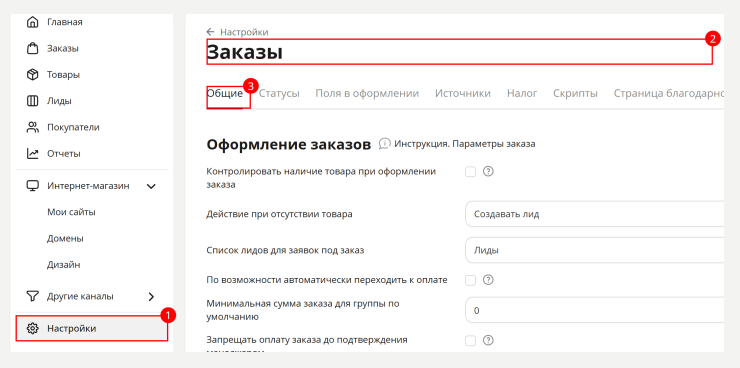The image size is (740, 368).
Task: Go to the Скрипты tab
Action: coord(575,93)
